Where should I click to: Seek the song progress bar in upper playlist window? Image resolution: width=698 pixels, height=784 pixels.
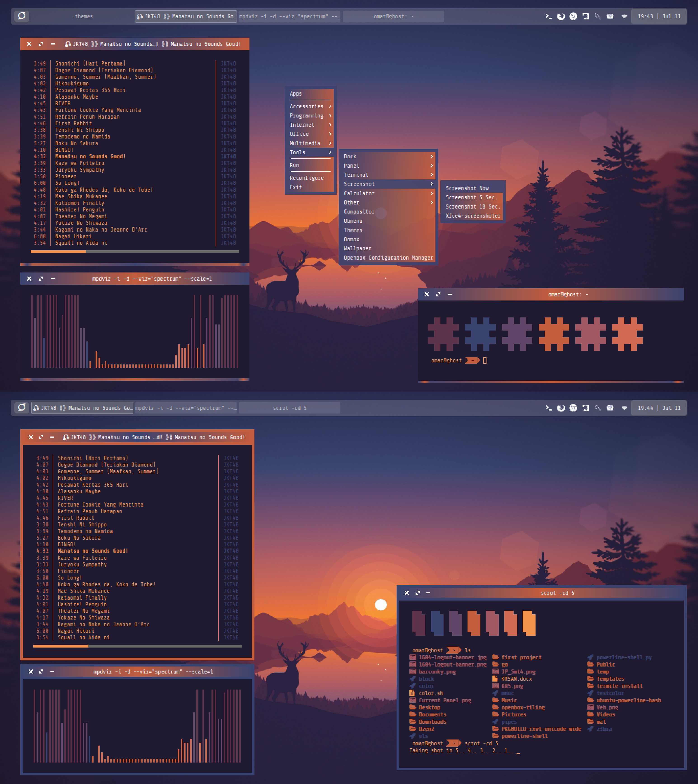[x=135, y=252]
